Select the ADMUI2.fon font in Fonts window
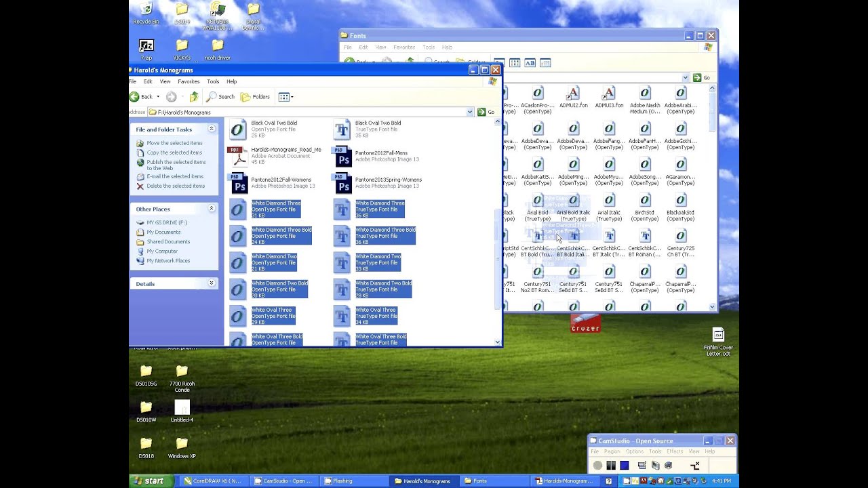868x488 pixels. click(x=573, y=97)
